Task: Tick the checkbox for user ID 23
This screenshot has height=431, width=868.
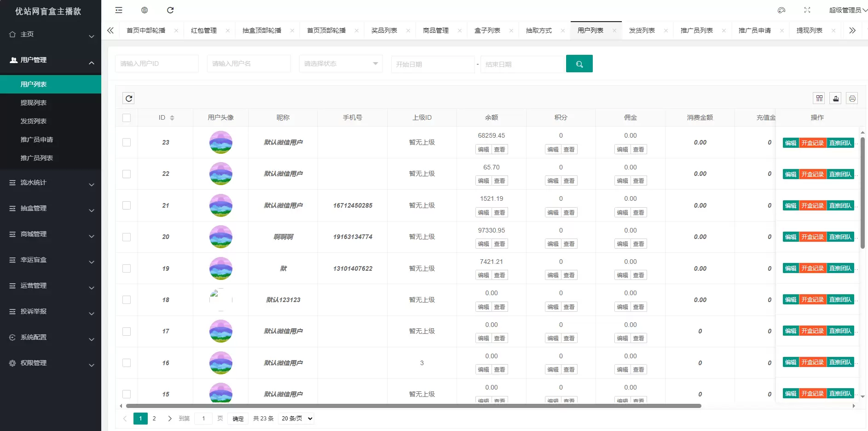Action: (x=127, y=142)
